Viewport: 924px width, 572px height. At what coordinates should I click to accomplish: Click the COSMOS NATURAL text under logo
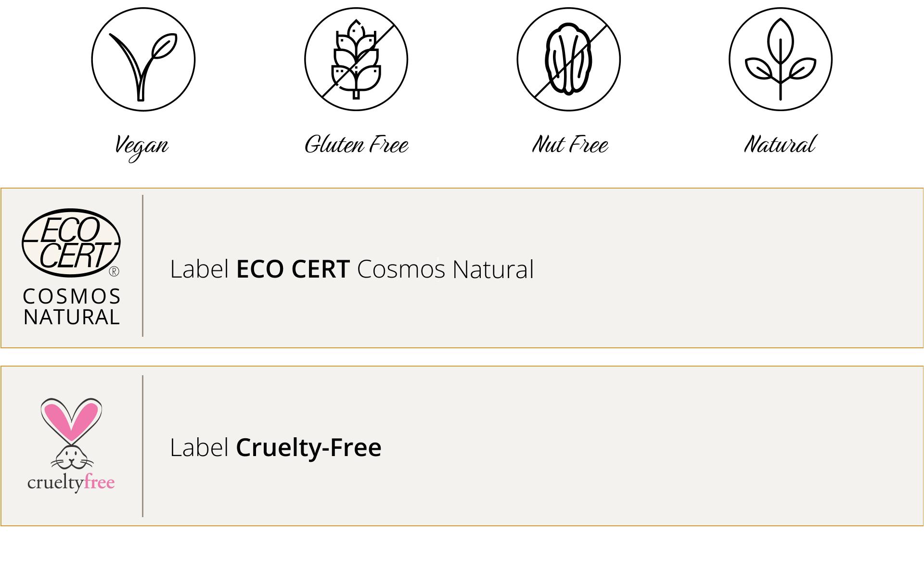pyautogui.click(x=72, y=307)
